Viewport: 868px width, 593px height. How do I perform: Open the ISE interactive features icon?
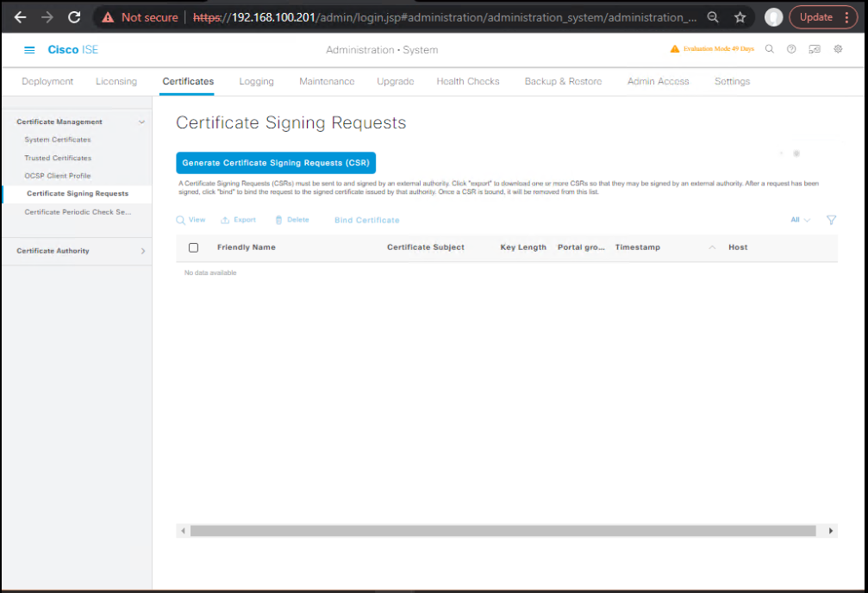(815, 49)
